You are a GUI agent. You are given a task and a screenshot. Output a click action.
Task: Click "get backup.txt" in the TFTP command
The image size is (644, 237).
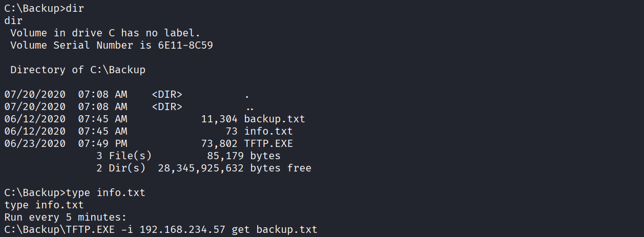pyautogui.click(x=274, y=230)
